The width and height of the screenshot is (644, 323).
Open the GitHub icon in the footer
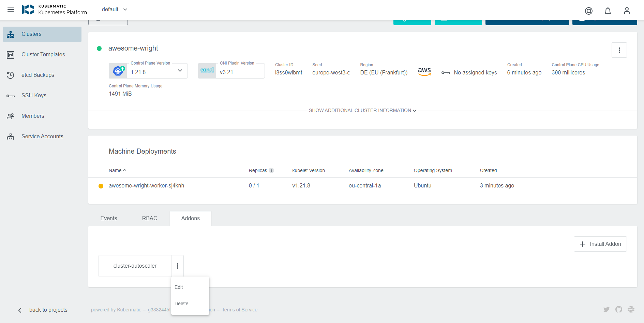click(618, 309)
